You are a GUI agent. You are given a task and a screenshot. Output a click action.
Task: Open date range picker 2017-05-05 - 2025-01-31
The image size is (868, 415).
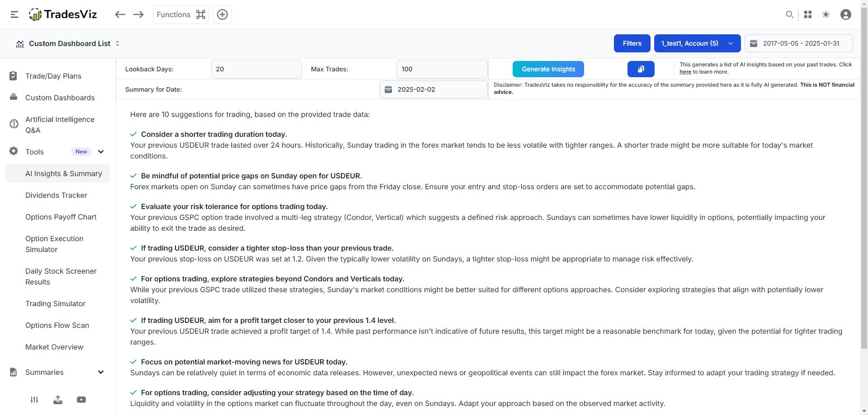(x=798, y=43)
